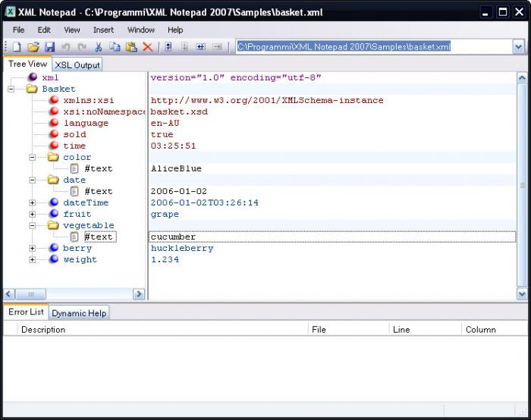Click blue element icon beside dateTime
This screenshot has height=420, width=531.
point(54,202)
